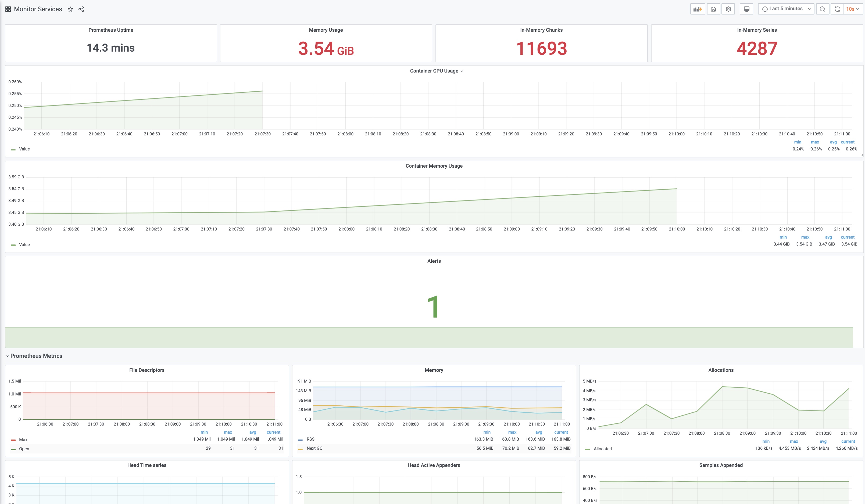Toggle Open series in File Descriptors legend
The width and height of the screenshot is (865, 504).
[x=24, y=449]
